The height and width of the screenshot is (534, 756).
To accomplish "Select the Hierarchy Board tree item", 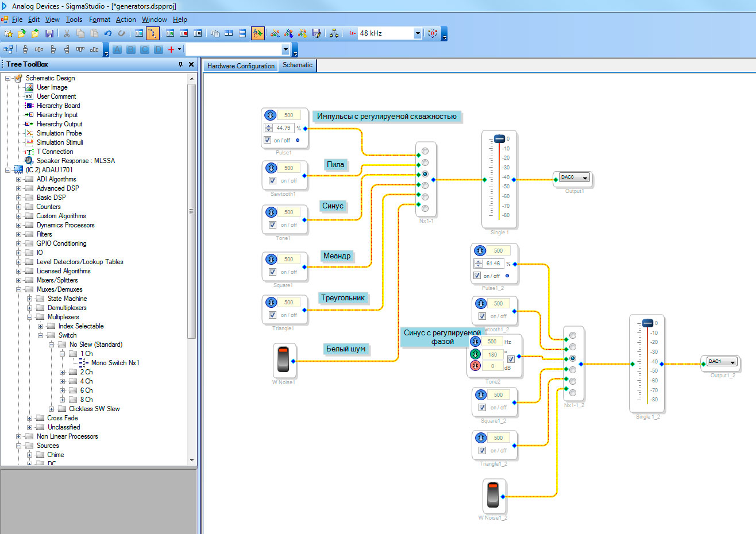I will pyautogui.click(x=58, y=106).
